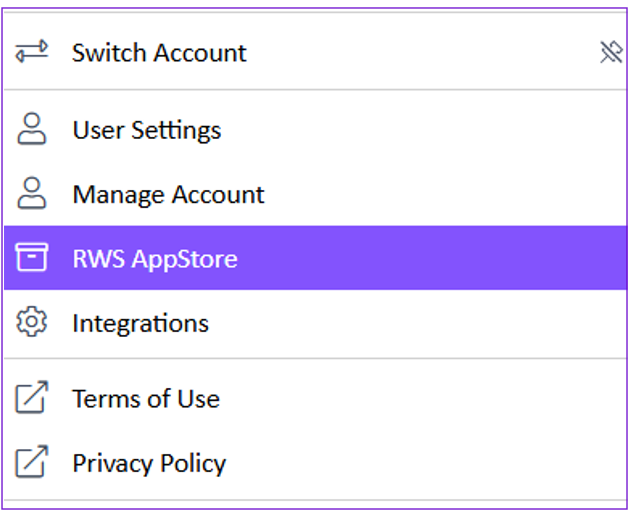Screen dimensions: 628x510
Task: Open User Settings
Action: coord(315,130)
